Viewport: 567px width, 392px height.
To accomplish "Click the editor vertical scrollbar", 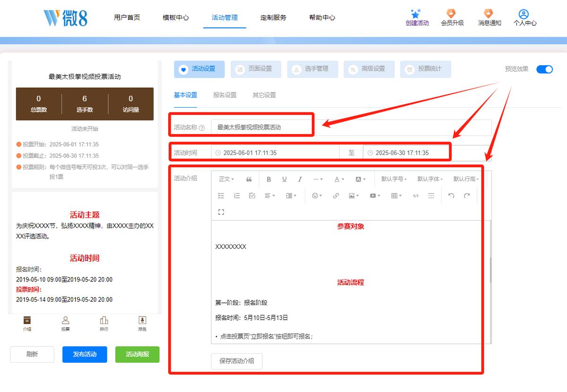I will point(490,270).
